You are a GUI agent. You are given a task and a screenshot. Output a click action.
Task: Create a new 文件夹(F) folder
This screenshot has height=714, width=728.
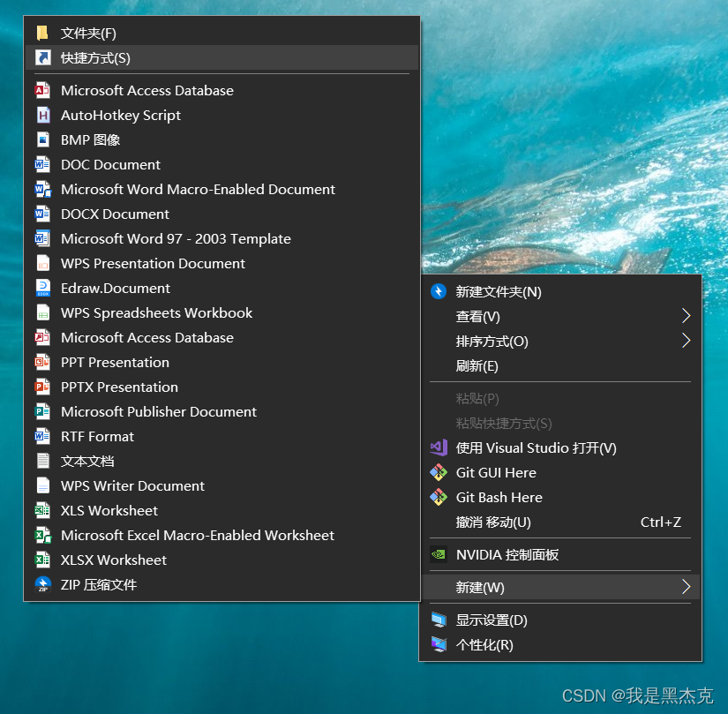(221, 33)
